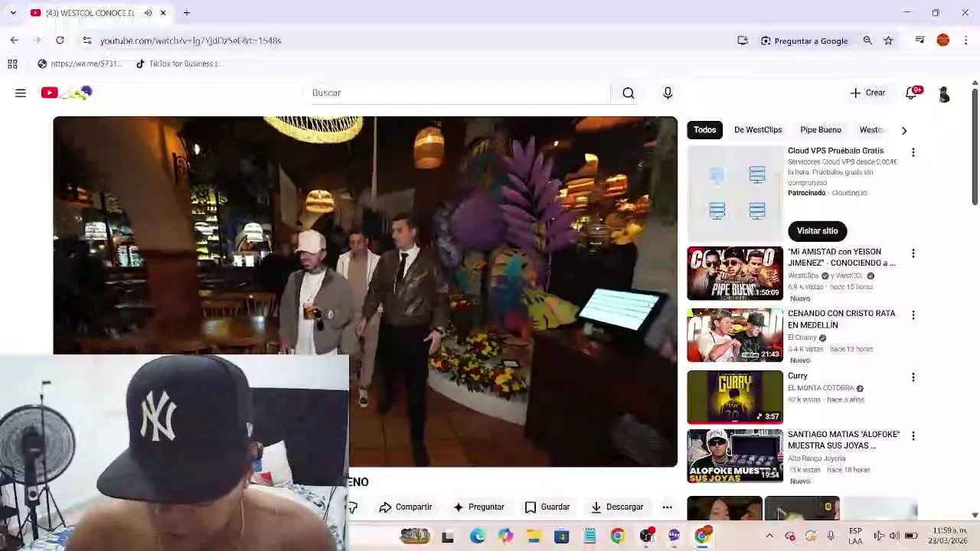980x551 pixels.
Task: Open the El Charry channel name
Action: pyautogui.click(x=802, y=337)
